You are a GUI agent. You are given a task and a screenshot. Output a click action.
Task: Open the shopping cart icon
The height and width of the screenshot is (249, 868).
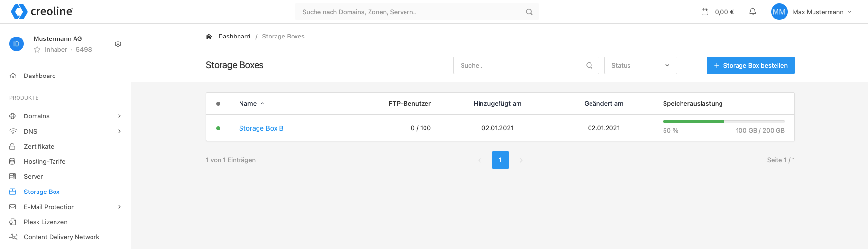(704, 12)
